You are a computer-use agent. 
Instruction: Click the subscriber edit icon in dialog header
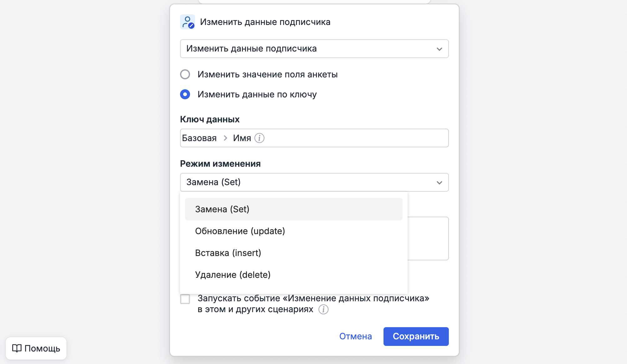[x=187, y=22]
